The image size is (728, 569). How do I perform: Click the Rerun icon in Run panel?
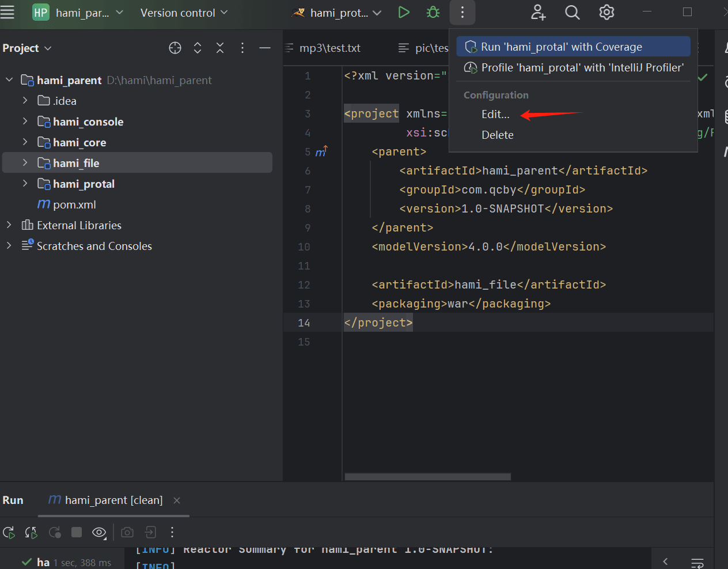tap(9, 533)
